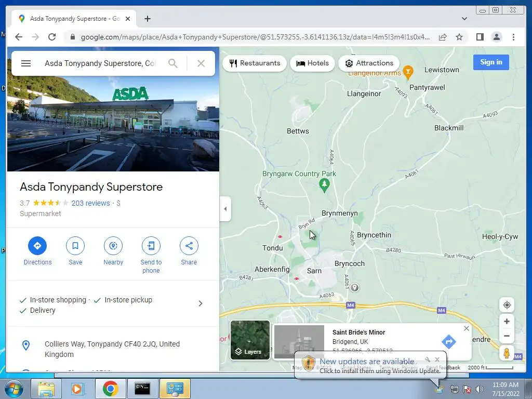Open Chrome three-dot menu
This screenshot has height=399, width=532.
[513, 37]
